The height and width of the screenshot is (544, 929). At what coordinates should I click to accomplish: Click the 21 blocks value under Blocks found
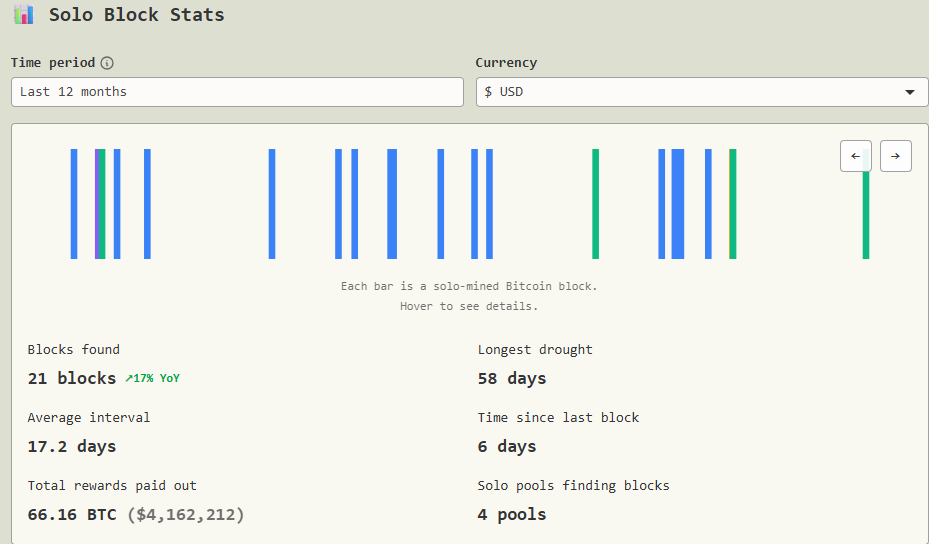71,378
